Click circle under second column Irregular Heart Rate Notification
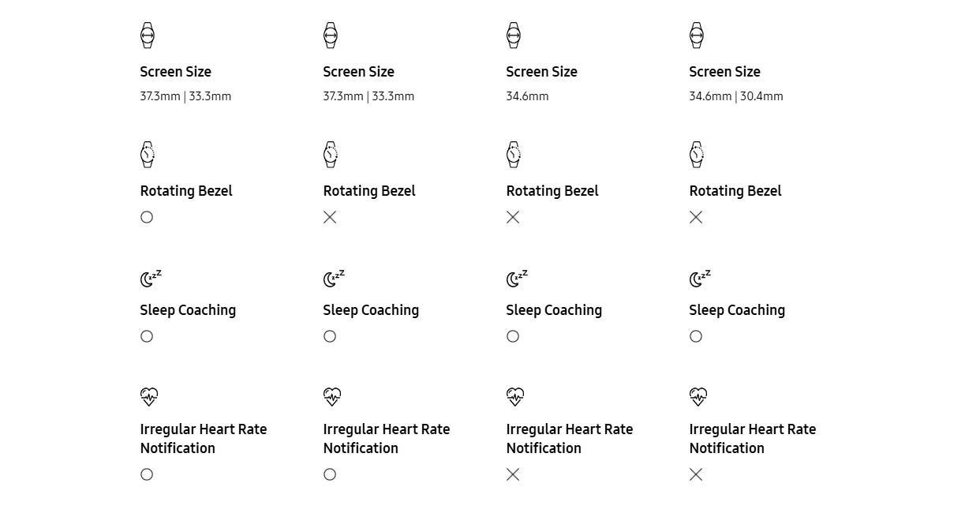980x517 pixels. coord(330,474)
